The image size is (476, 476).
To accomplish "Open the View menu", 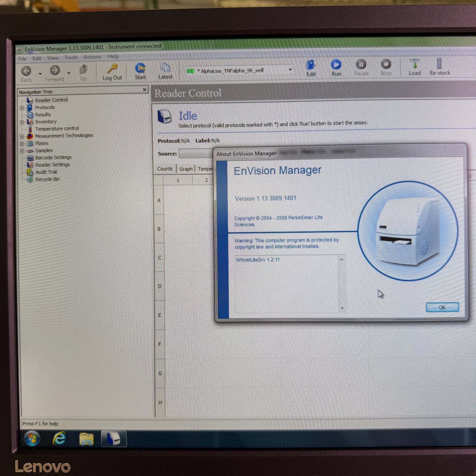I will coord(53,58).
